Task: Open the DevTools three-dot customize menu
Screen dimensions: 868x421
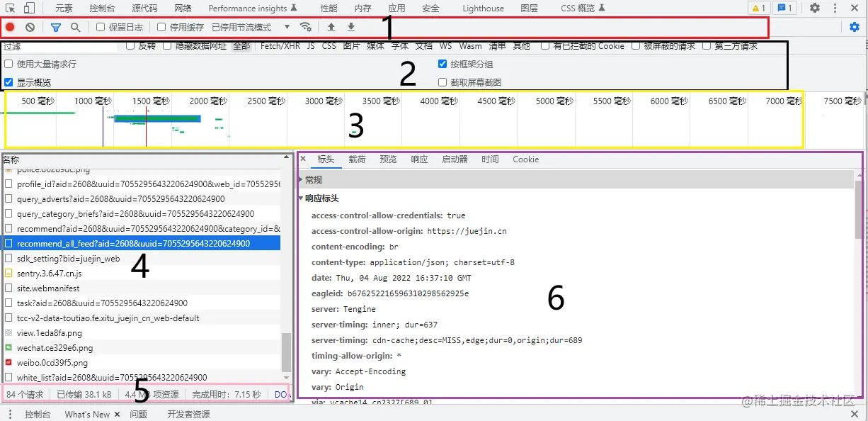Action: (x=835, y=9)
